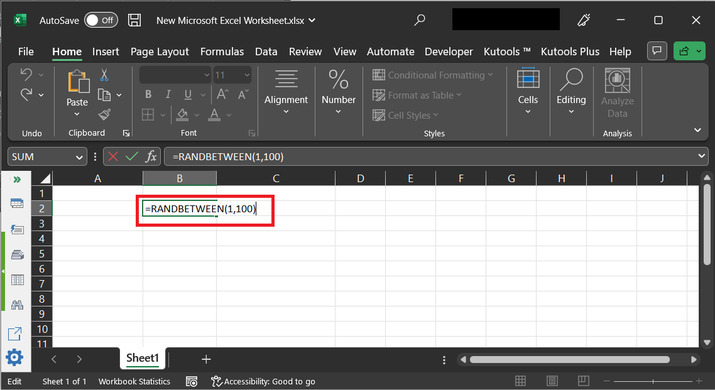Select the Format Painter brush icon
The image size is (715, 390).
(104, 114)
